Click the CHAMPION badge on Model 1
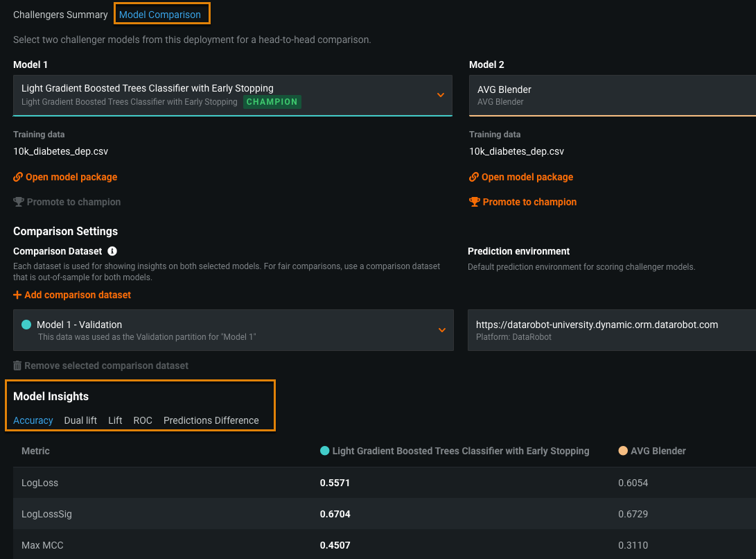Viewport: 756px width, 559px height. click(x=272, y=102)
